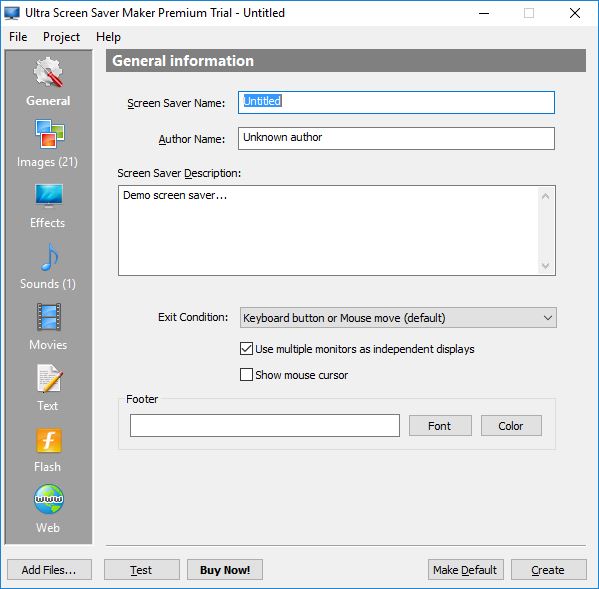Open the Flash section icon

click(x=49, y=440)
